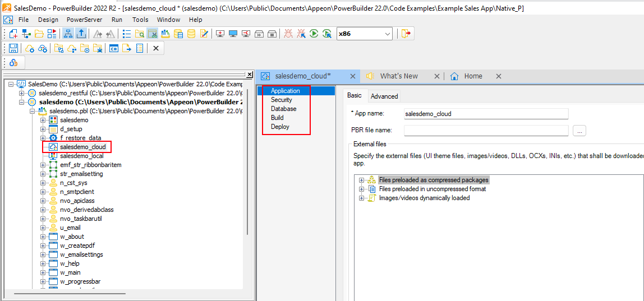Click the X close painter toolbar icon
The width and height of the screenshot is (644, 301).
[155, 48]
